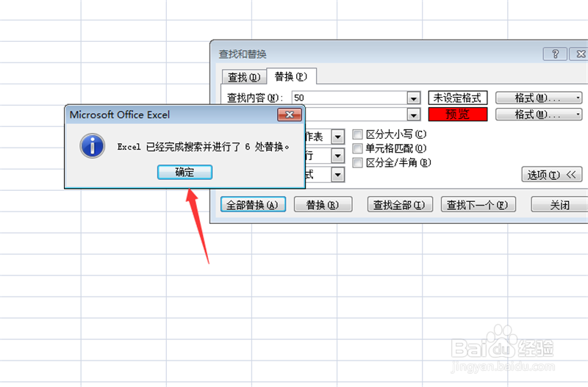This screenshot has width=588, height=387.
Task: Click the 查找下一个 button
Action: (x=478, y=205)
